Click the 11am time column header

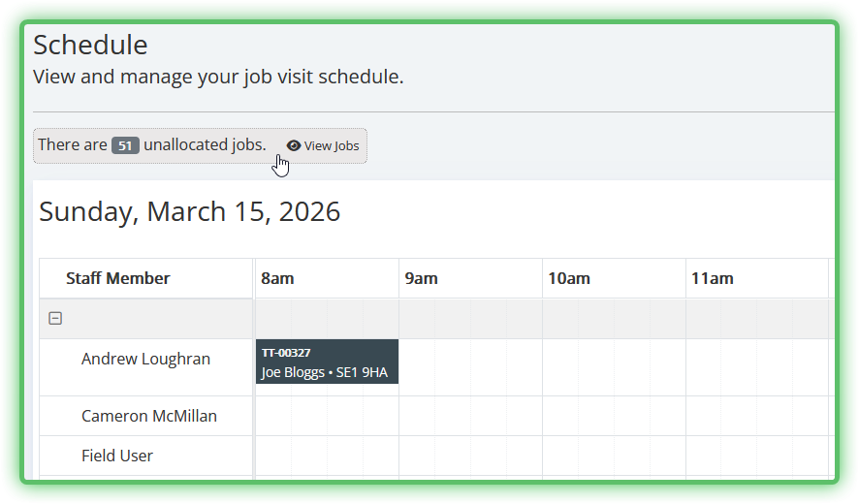(712, 278)
